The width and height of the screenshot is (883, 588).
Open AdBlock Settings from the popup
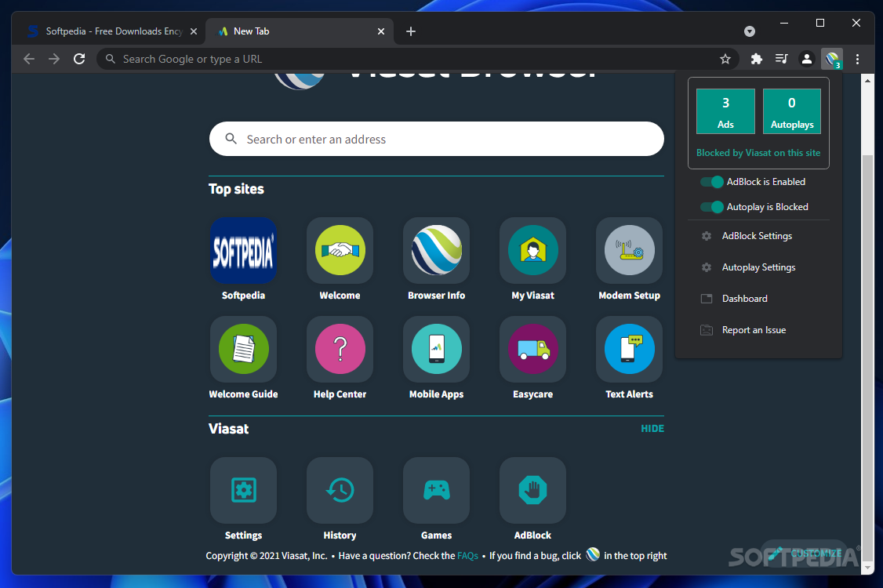pyautogui.click(x=758, y=236)
